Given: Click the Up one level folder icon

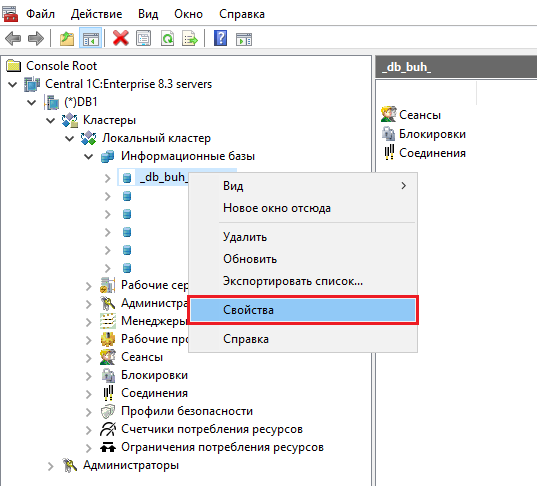Looking at the screenshot, I should 67,38.
